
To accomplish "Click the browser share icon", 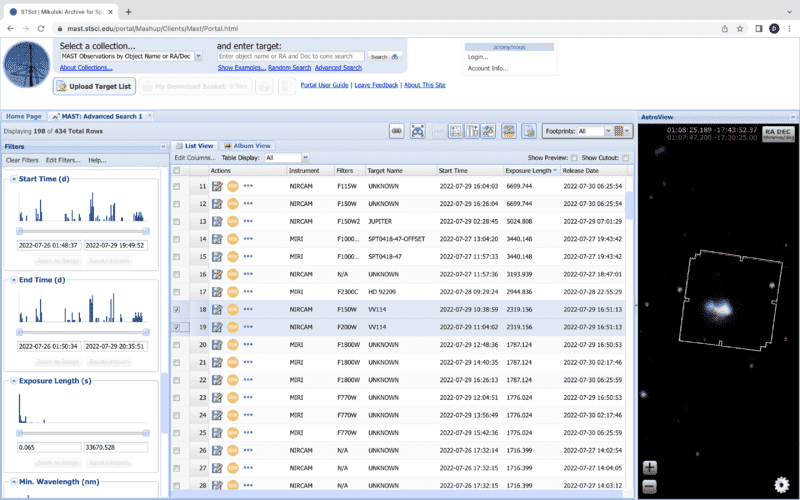I will (x=724, y=29).
